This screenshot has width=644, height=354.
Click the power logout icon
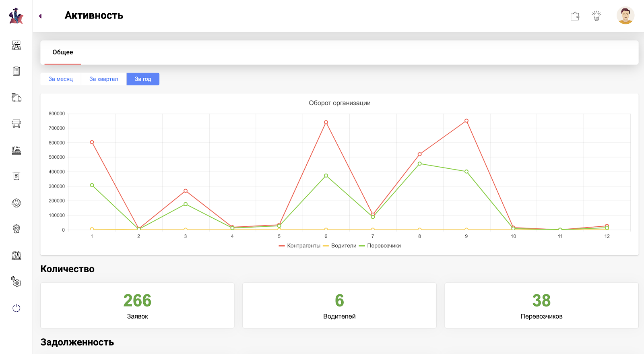coord(16,308)
